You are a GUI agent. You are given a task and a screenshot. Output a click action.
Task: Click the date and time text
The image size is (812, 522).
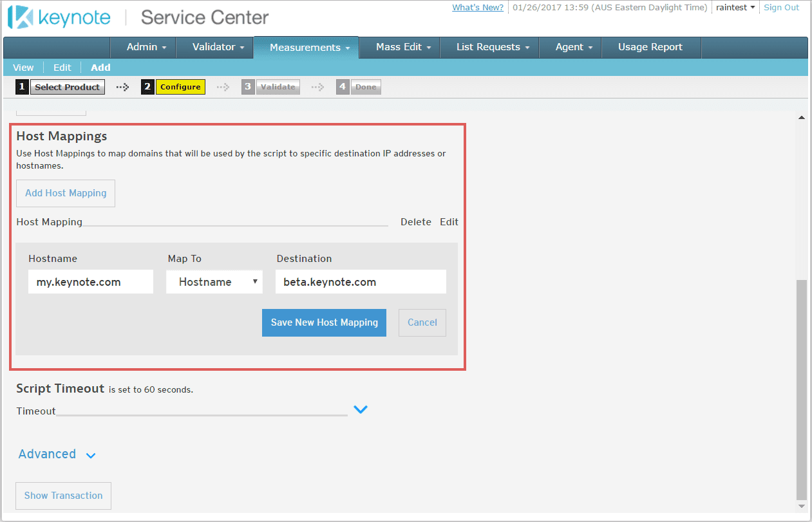610,8
